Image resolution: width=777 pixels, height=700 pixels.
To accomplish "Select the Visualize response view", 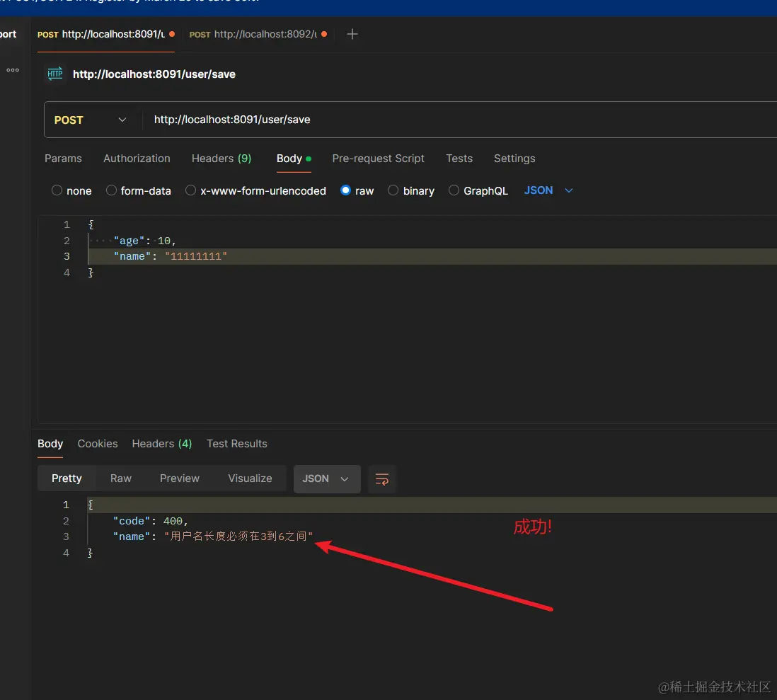I will [251, 478].
